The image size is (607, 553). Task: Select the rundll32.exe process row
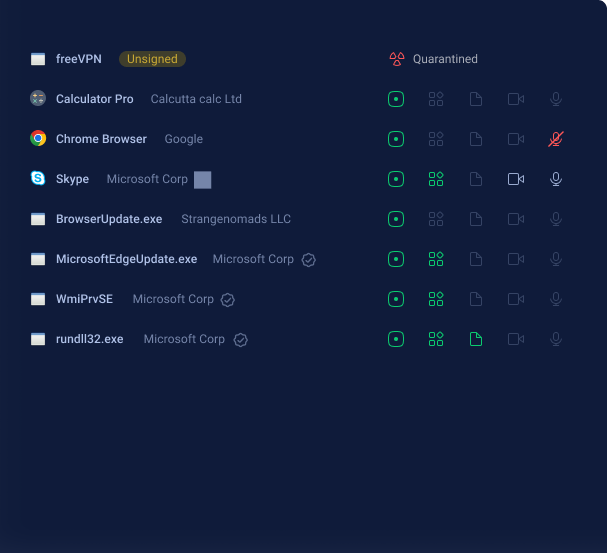tap(89, 339)
